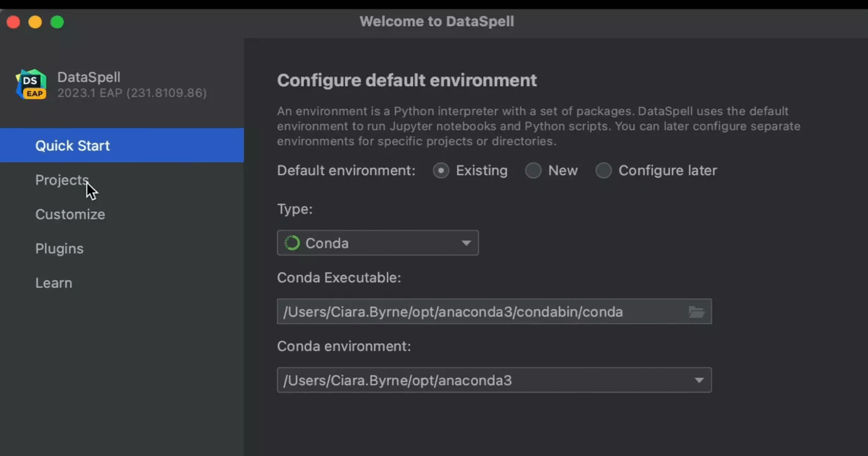Click the EAP badge on the DataSpell logo
868x456 pixels.
[x=35, y=92]
